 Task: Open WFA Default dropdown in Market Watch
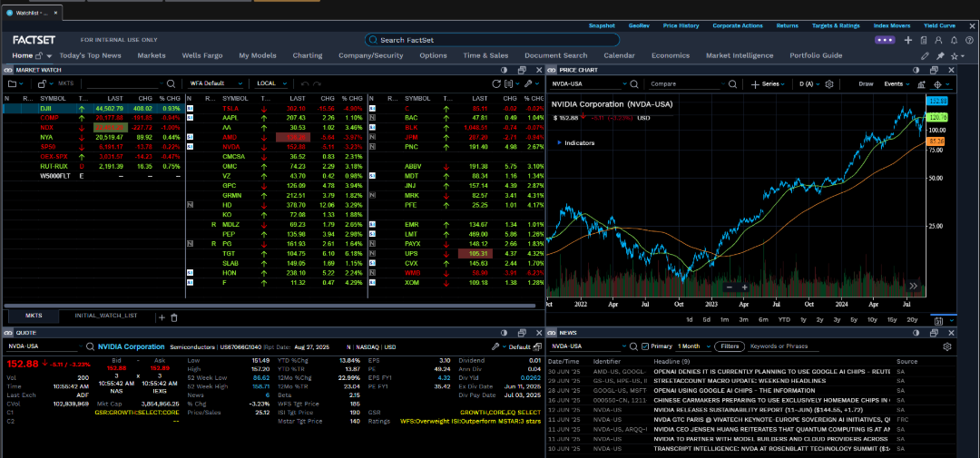[x=216, y=83]
